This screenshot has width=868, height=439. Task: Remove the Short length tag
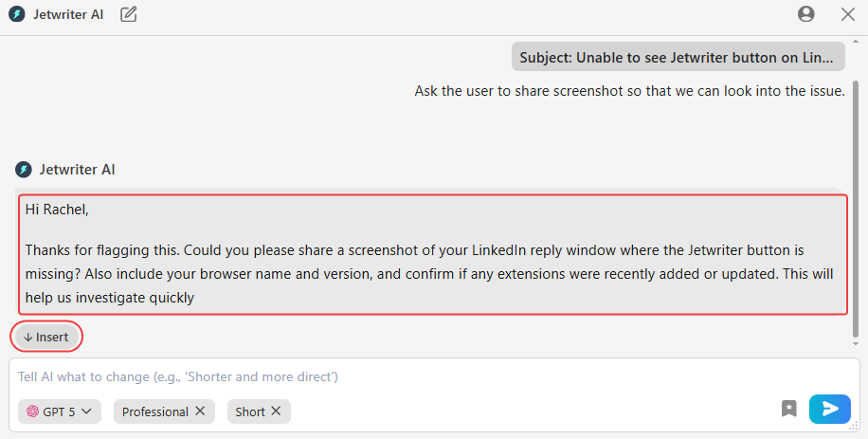[x=276, y=412]
